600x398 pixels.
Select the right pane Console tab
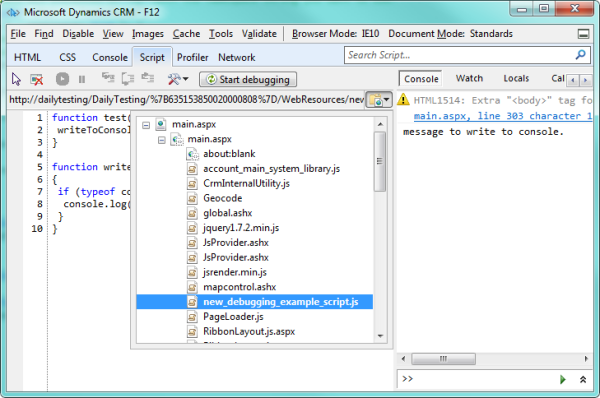point(421,79)
